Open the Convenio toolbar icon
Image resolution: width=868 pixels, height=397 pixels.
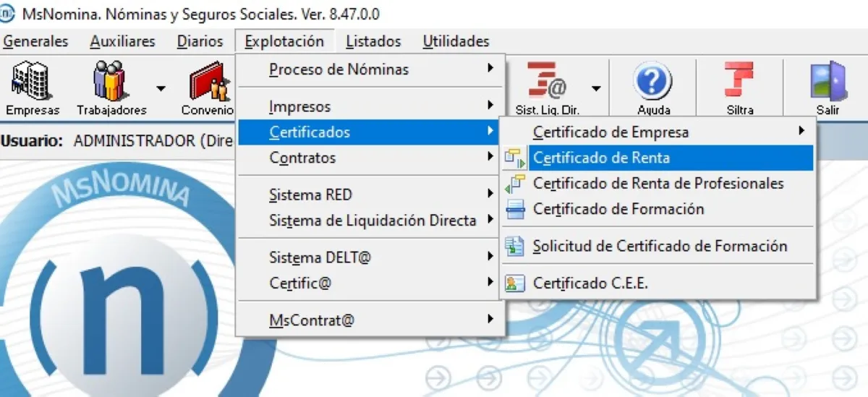click(x=208, y=88)
